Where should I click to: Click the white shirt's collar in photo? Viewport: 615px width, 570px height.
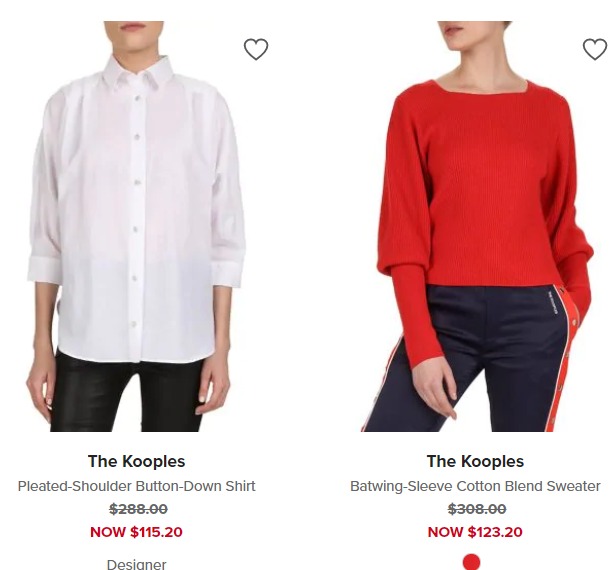(138, 71)
